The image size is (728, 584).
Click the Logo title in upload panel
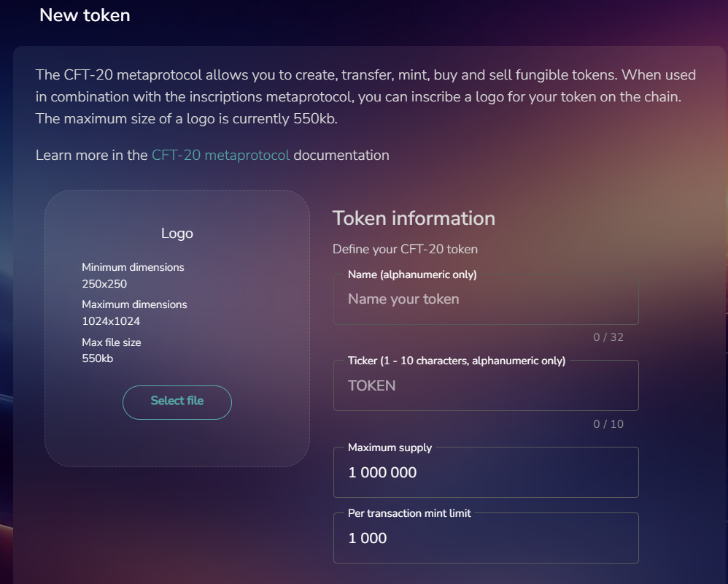(x=177, y=233)
